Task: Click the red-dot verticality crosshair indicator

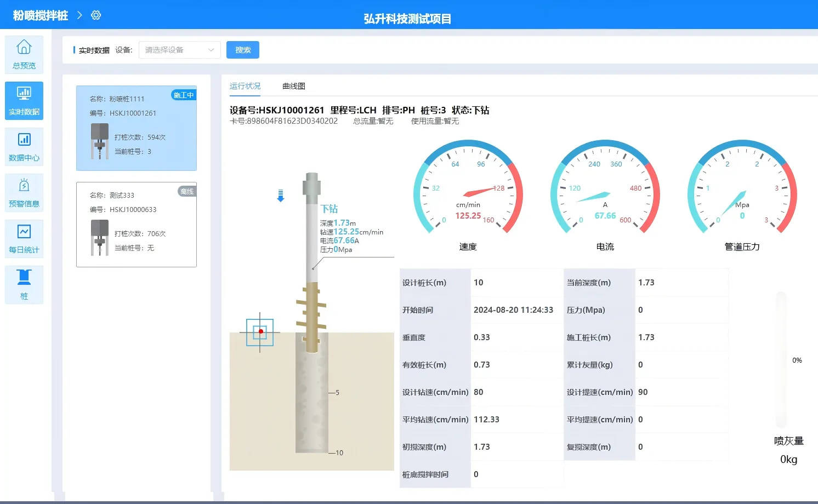Action: 260,332
